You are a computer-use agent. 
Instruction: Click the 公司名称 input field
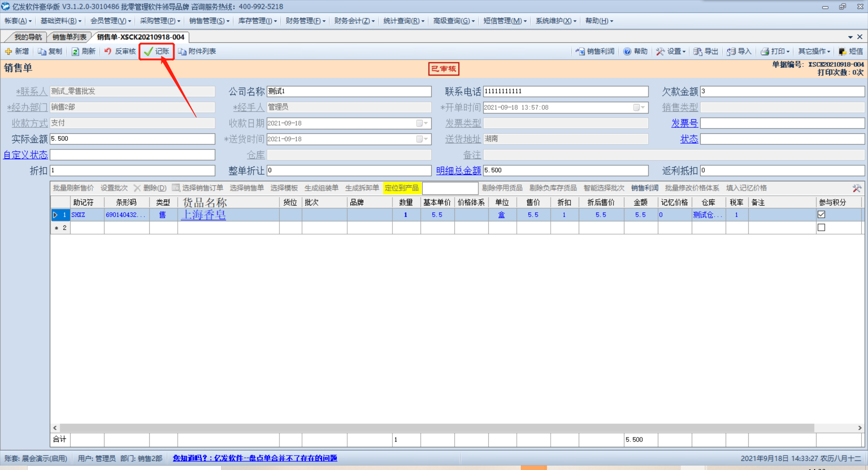coord(349,91)
